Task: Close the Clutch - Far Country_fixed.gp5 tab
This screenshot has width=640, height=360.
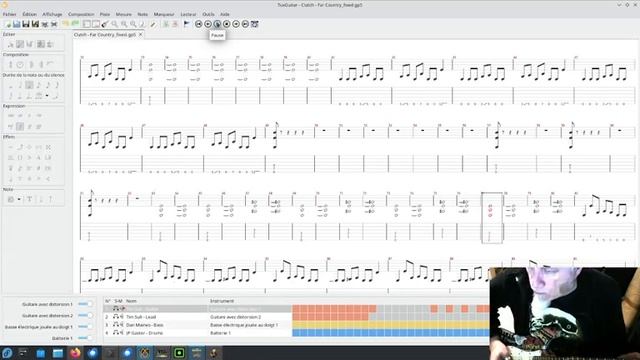Action: (x=140, y=35)
